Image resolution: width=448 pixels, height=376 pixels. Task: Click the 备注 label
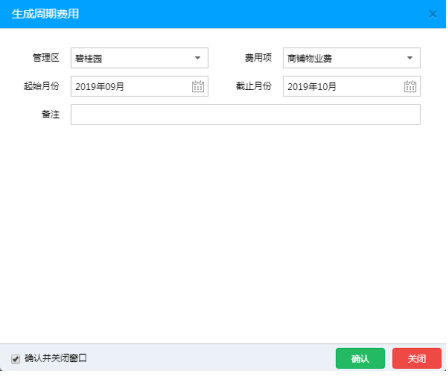(51, 114)
